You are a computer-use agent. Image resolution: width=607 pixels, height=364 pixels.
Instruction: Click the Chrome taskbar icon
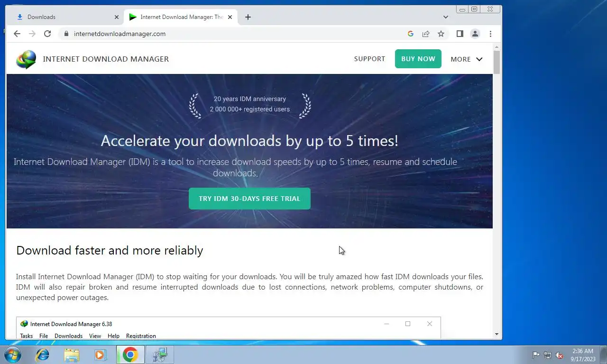[x=130, y=355]
